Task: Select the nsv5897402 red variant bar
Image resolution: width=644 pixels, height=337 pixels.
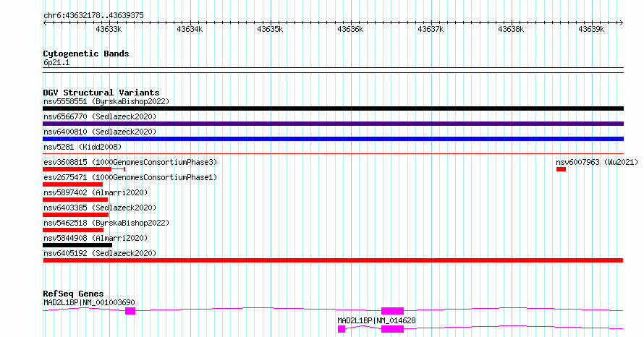Action: pyautogui.click(x=75, y=200)
